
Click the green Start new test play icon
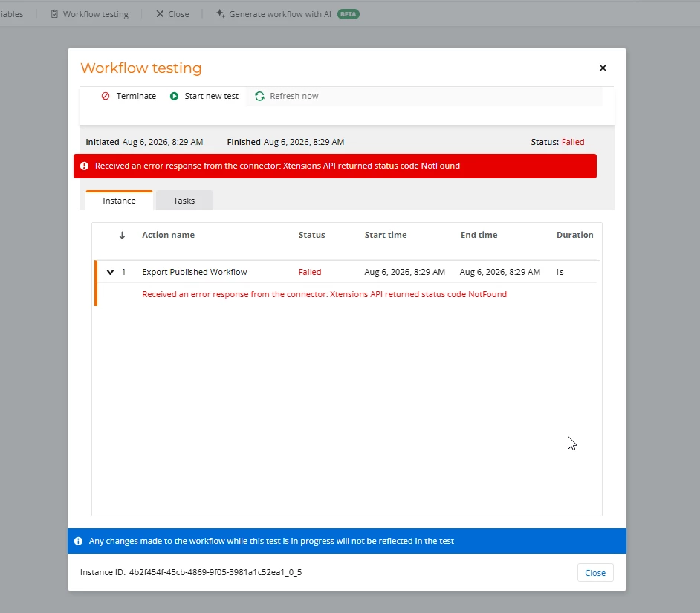click(174, 96)
